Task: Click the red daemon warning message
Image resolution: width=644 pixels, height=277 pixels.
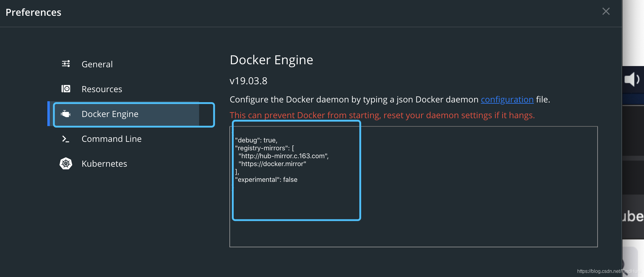Action: [x=382, y=115]
